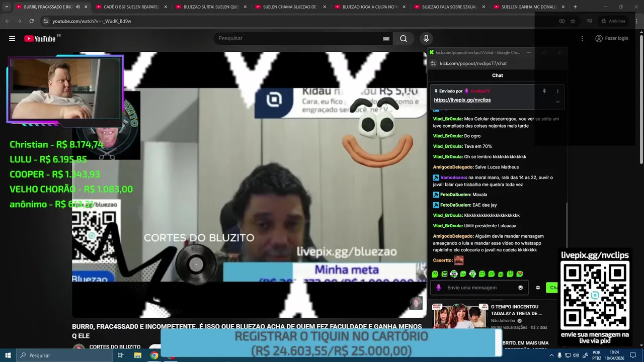The width and height of the screenshot is (644, 362).
Task: Open the volume speaker tray icon
Action: [x=576, y=355]
